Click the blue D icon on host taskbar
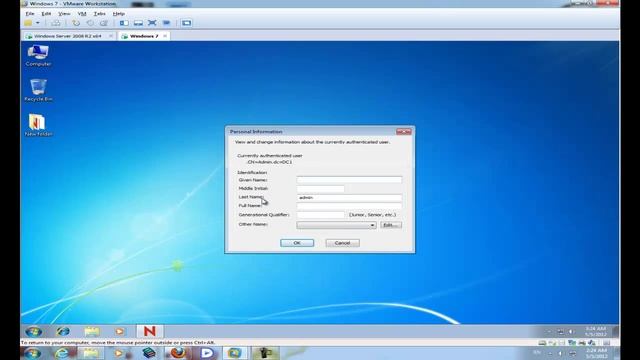The width and height of the screenshot is (640, 360). (207, 353)
